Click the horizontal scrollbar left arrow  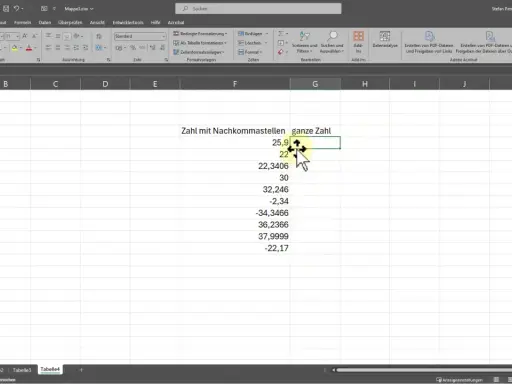tap(333, 370)
